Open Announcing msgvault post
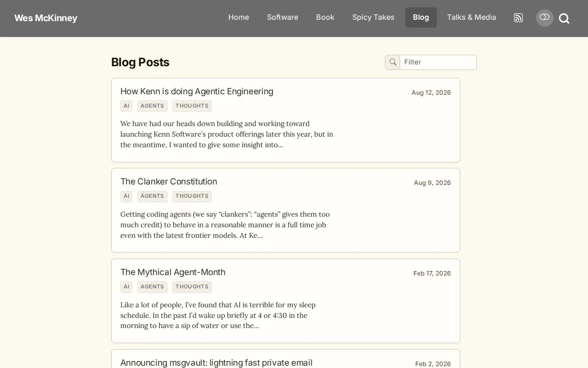Image resolution: width=588 pixels, height=368 pixels. coord(216,362)
